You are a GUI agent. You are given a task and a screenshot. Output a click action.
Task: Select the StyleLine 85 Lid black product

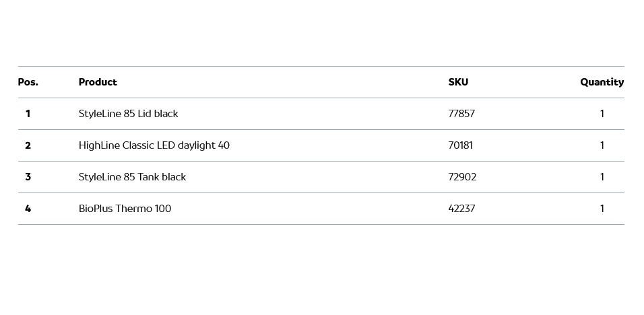(x=128, y=114)
